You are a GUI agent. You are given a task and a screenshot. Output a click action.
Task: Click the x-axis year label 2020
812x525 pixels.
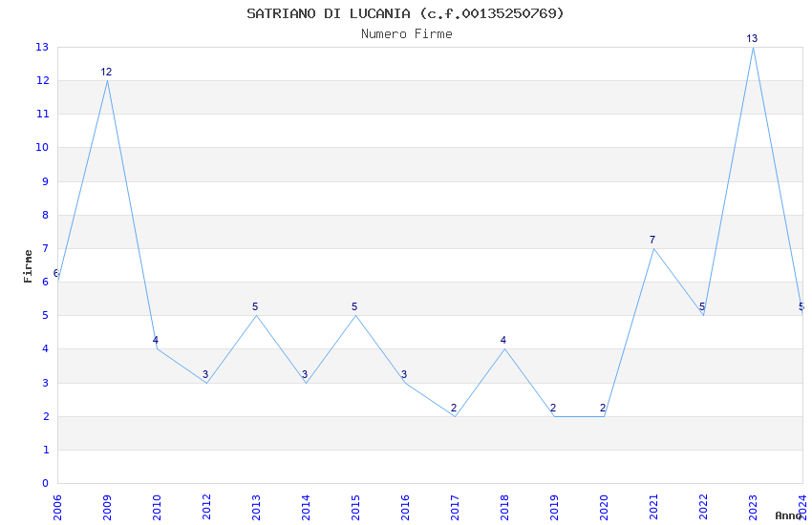click(604, 508)
